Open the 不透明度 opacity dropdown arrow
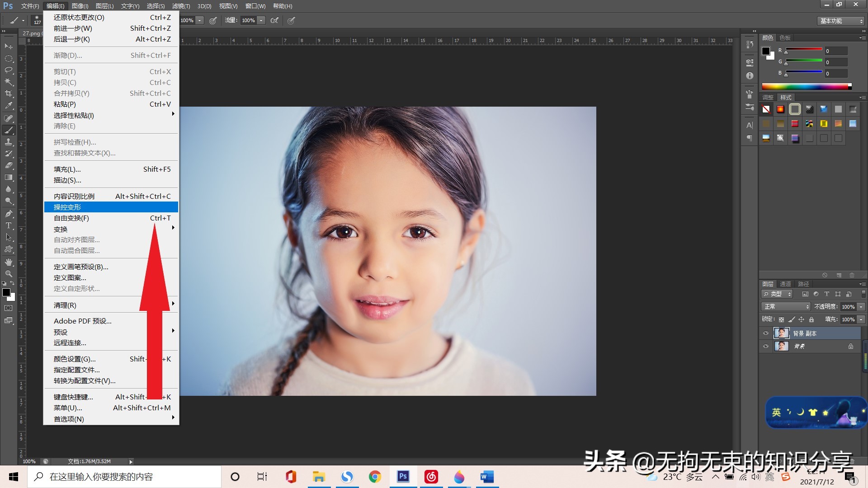The image size is (868, 488). click(861, 307)
